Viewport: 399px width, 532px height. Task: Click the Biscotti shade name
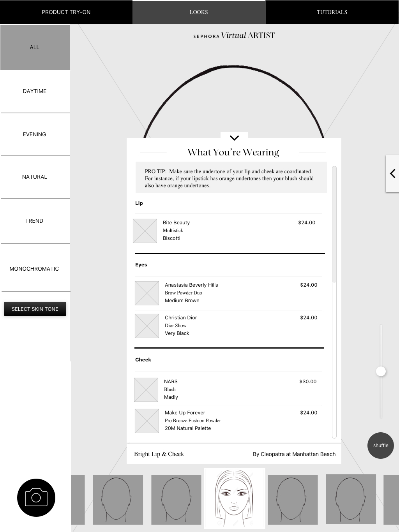pyautogui.click(x=171, y=238)
